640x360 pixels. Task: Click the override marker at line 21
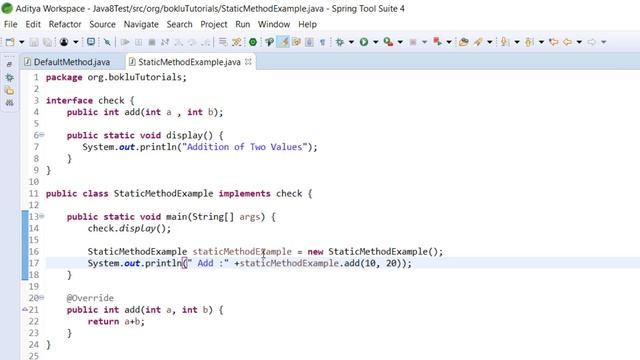click(x=25, y=310)
